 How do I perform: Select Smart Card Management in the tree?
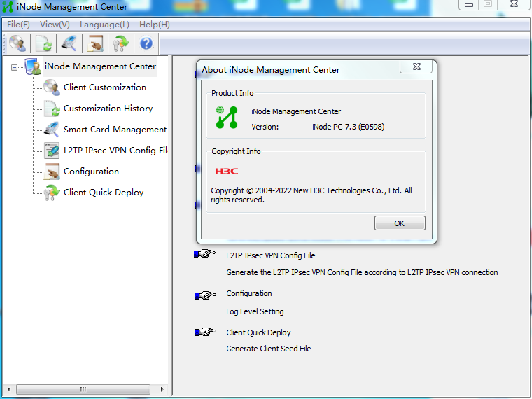pos(115,129)
